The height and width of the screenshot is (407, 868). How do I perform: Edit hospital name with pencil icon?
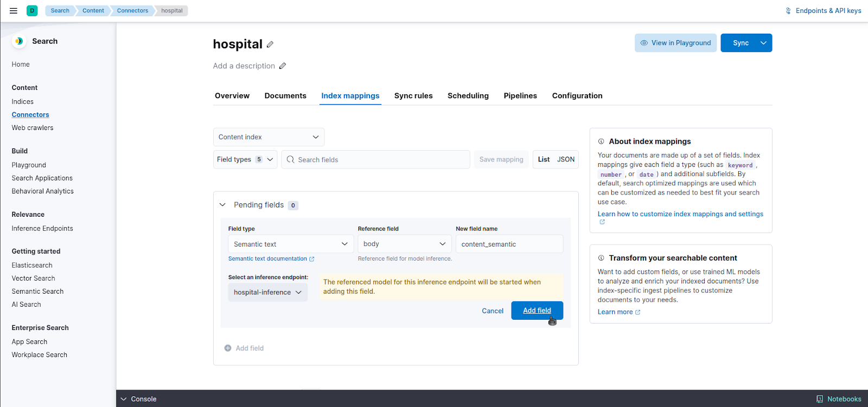[270, 44]
